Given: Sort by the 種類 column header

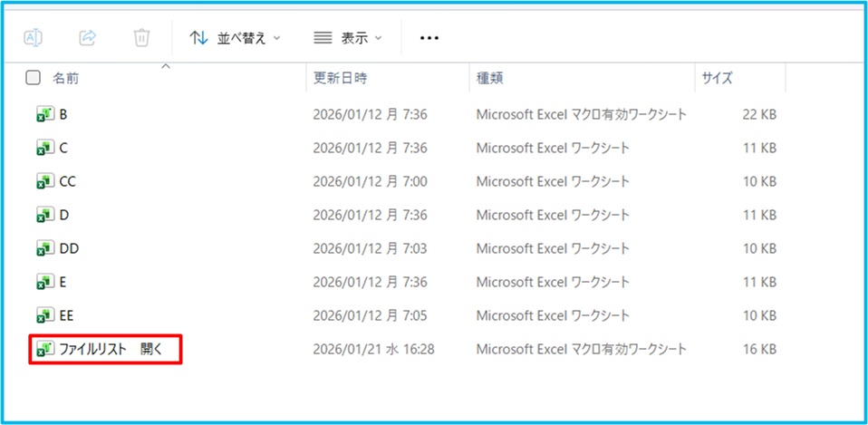Looking at the screenshot, I should [490, 79].
